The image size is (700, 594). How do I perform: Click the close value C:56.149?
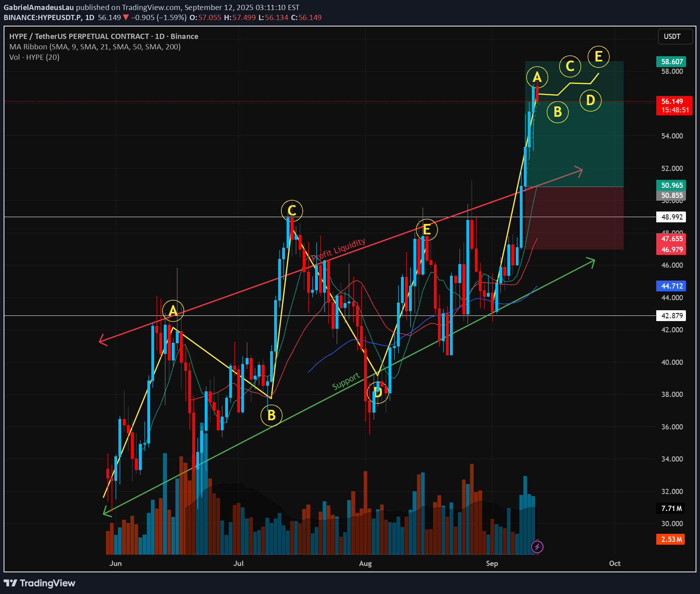click(x=306, y=18)
